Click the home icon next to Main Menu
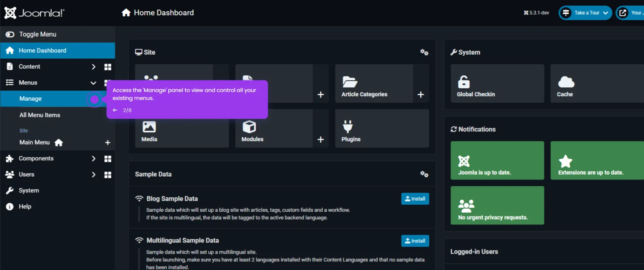 point(59,143)
